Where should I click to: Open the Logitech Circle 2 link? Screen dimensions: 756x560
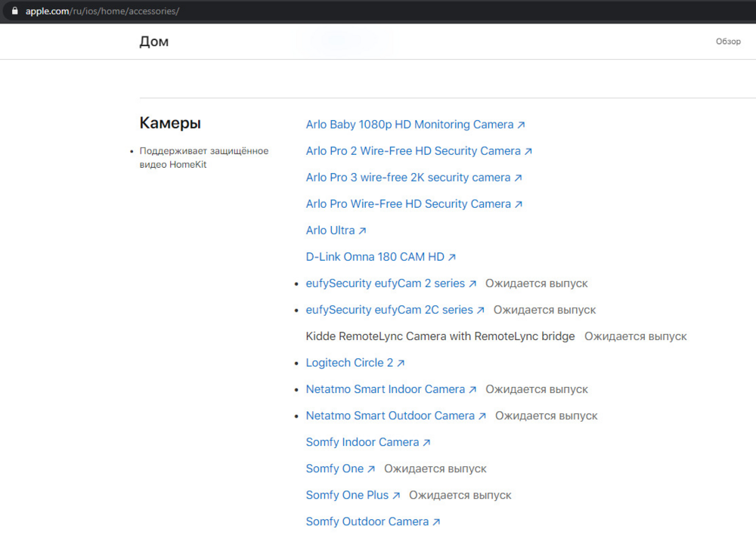[355, 363]
